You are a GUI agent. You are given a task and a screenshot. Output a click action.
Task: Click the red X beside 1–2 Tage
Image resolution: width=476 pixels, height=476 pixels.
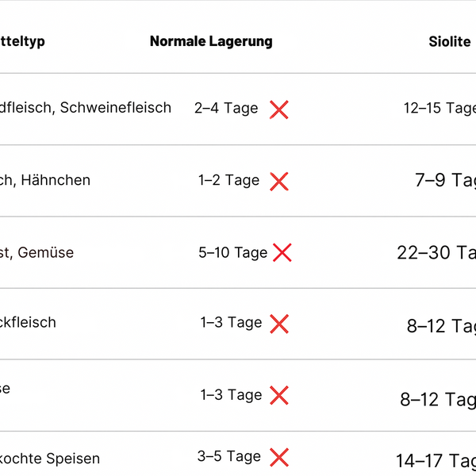[279, 182]
